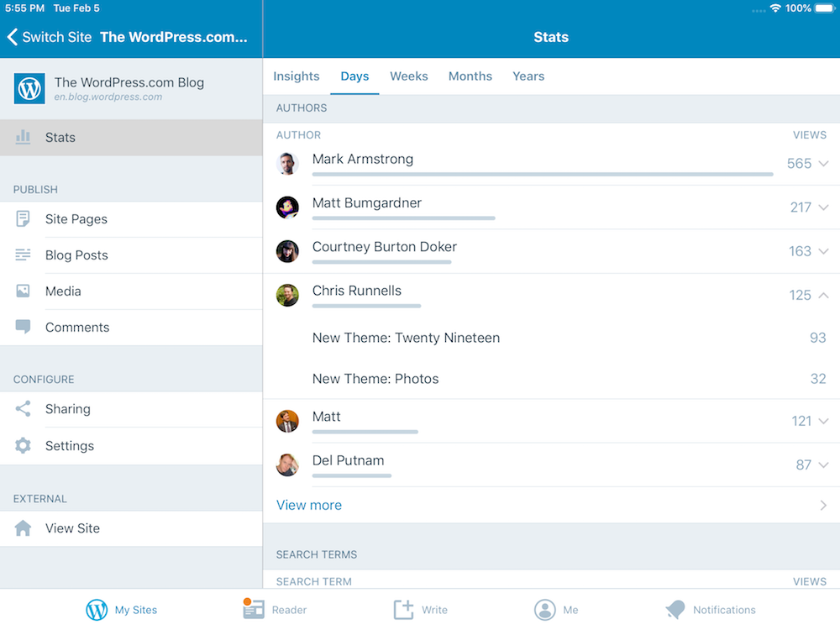Image resolution: width=840 pixels, height=630 pixels.
Task: Tap Courtney Burton Doker author name
Action: tap(385, 247)
